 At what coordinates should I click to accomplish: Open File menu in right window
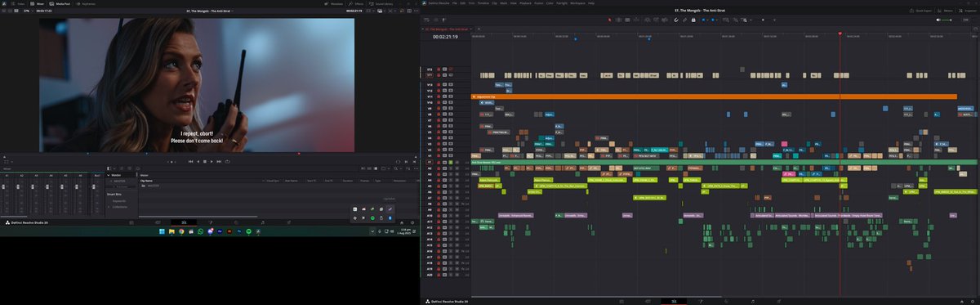pyautogui.click(x=455, y=3)
